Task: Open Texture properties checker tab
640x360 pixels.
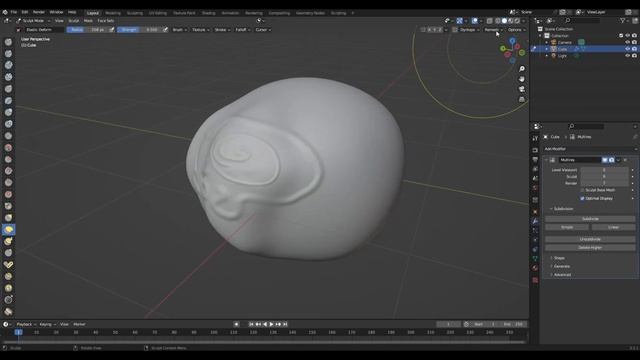Action: 535,280
